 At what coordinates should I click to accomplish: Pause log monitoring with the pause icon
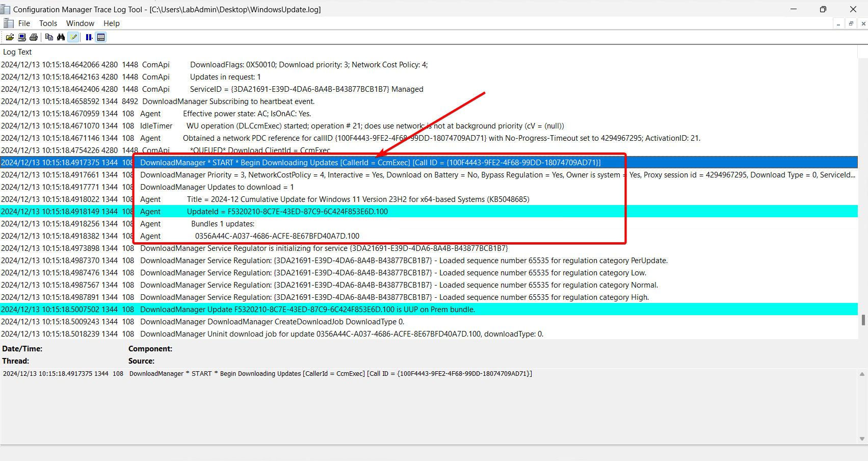pyautogui.click(x=88, y=37)
